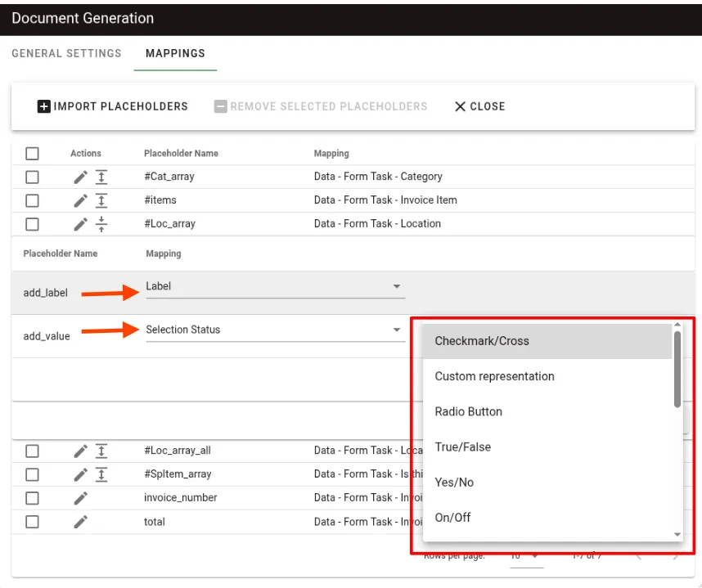Tick the checkbox for #Loc_array_all

(32, 450)
